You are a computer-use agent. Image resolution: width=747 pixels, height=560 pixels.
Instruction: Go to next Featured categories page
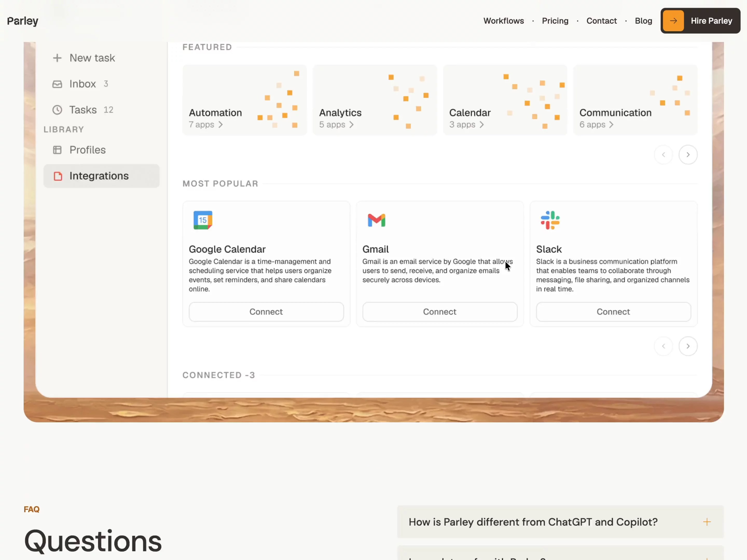[x=688, y=155]
